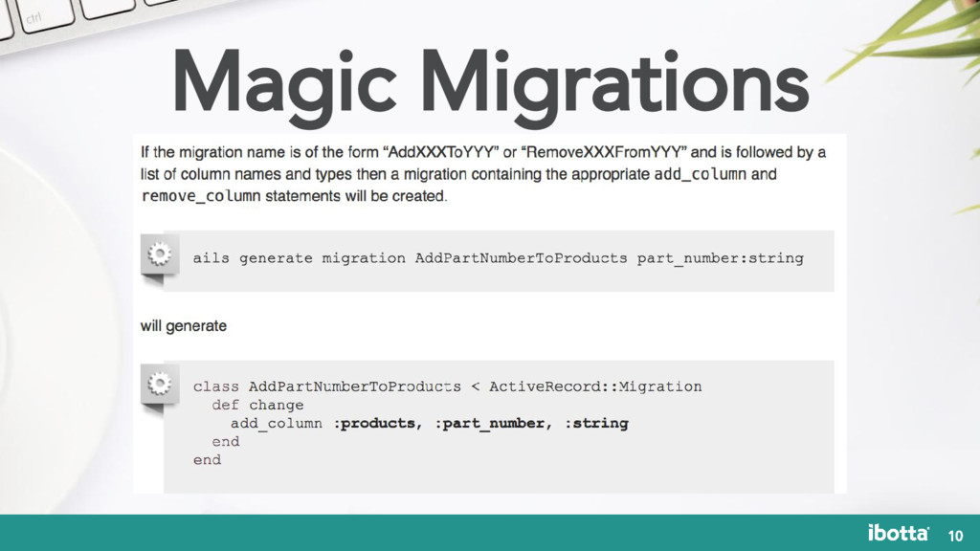Click the gear icon beside the rails generate command

tap(160, 254)
